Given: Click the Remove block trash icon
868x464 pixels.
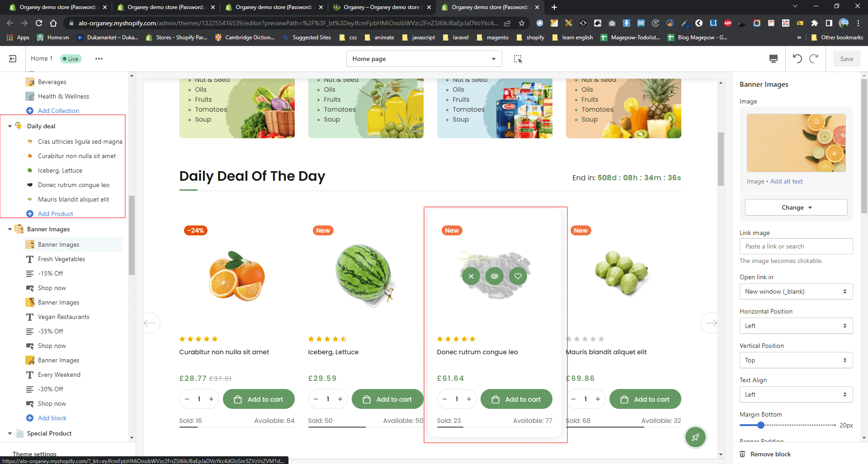Looking at the screenshot, I should pos(742,454).
